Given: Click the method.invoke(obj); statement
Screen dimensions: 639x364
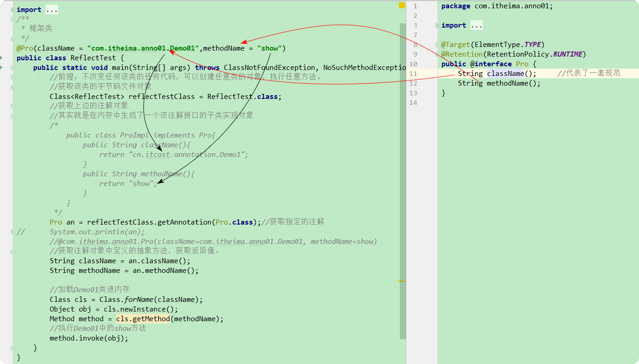Looking at the screenshot, I should point(89,338).
